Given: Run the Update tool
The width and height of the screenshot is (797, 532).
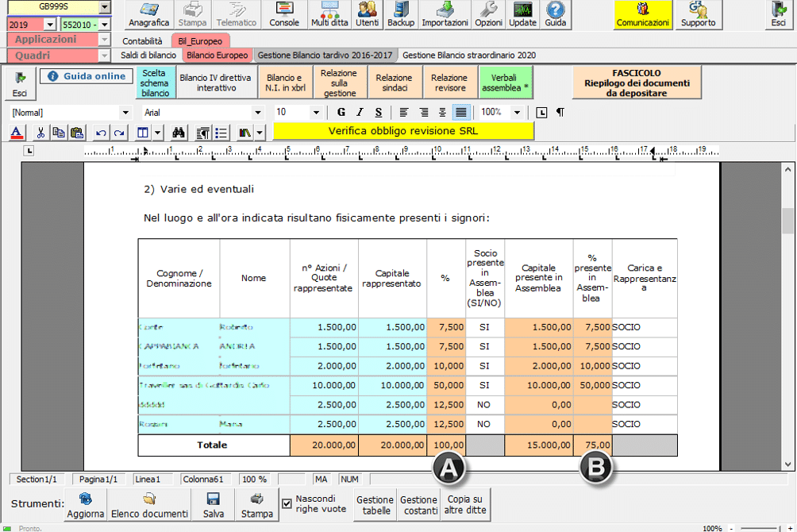Looking at the screenshot, I should click(522, 15).
